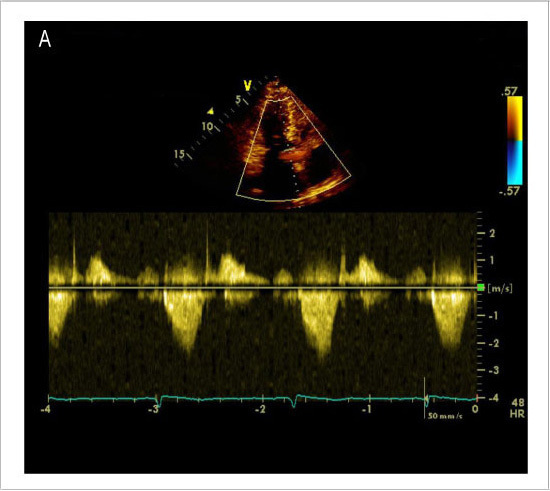Click the velocity scale value 2
Image resolution: width=550 pixels, height=491 pixels.
pos(492,233)
